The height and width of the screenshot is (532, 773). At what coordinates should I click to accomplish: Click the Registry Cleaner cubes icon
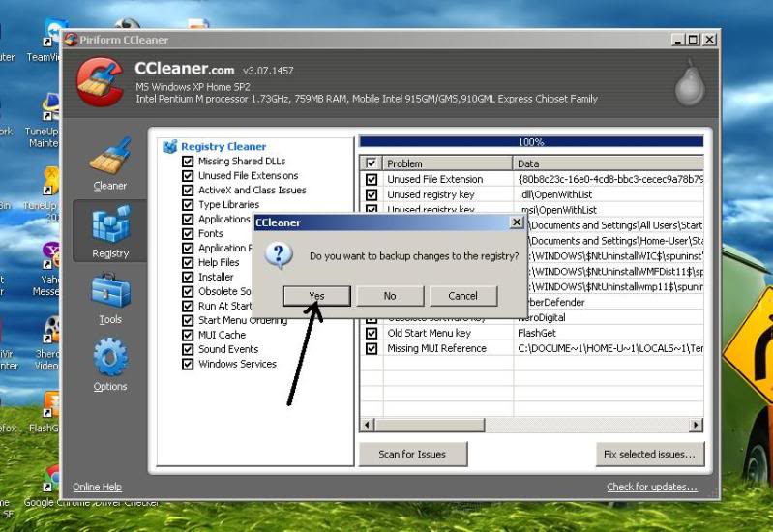170,147
